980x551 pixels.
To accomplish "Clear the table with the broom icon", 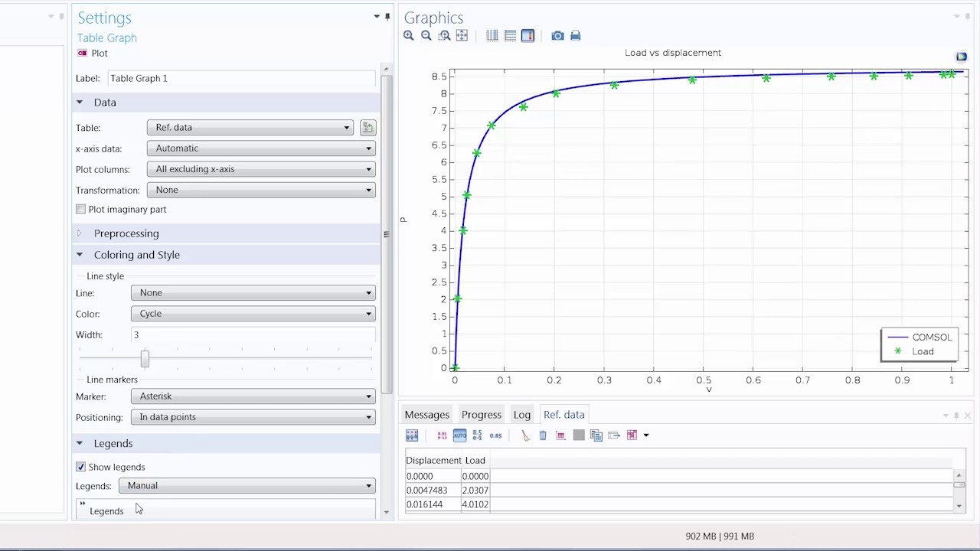I will click(525, 435).
